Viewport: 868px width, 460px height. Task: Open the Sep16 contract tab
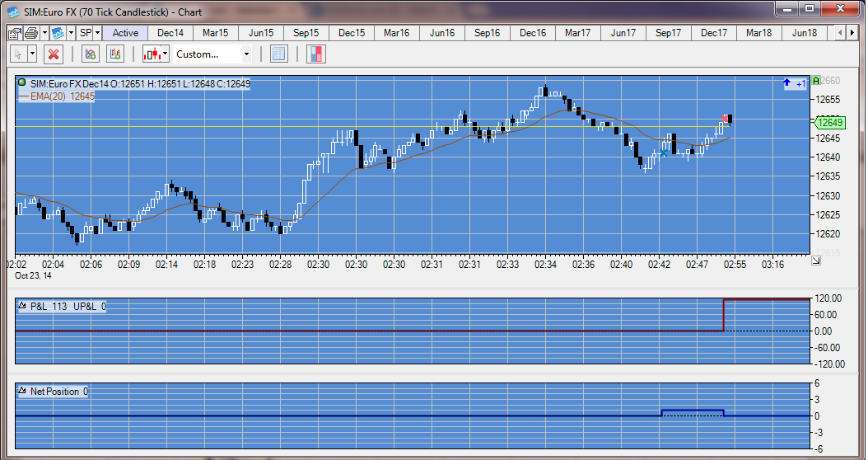click(x=488, y=33)
